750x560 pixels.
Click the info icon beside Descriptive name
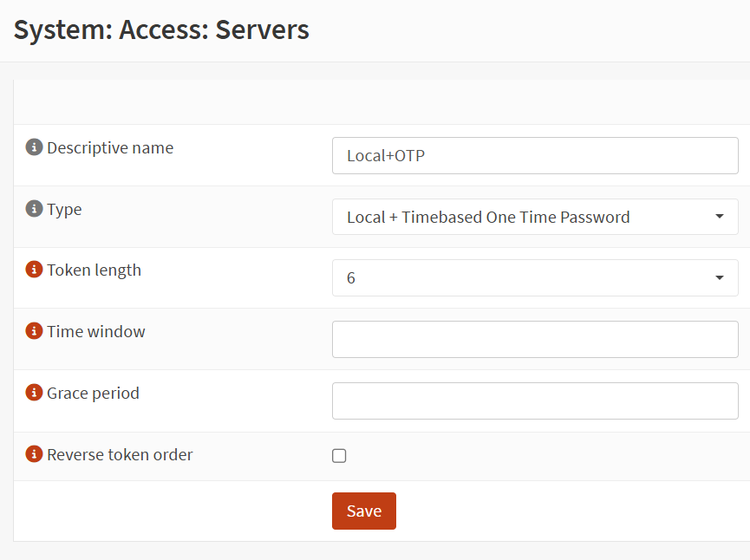click(x=34, y=147)
